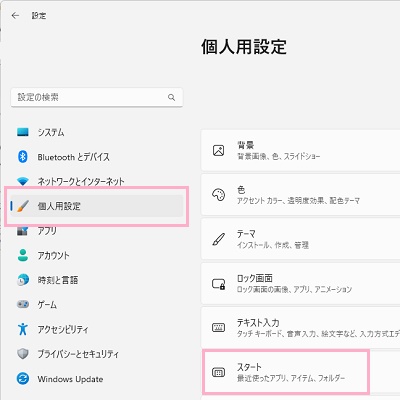Click description インストール、作成、管理
Screen dimensions: 400x400
(273, 245)
